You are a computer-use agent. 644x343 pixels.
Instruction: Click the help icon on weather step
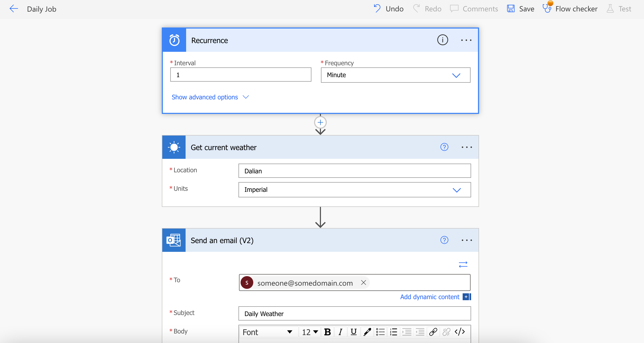[x=444, y=147]
